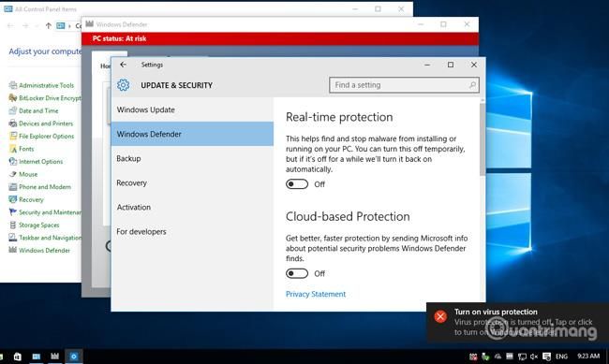Screen dimensions: 609x364
Task: Go to Recovery in Settings sidebar
Action: [192, 182]
